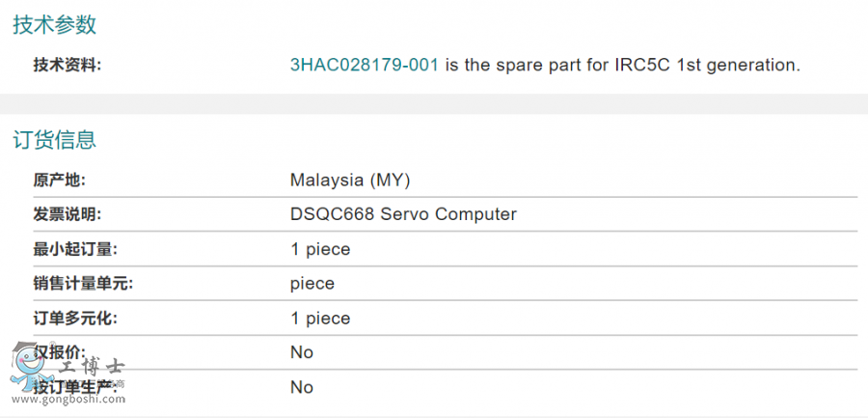
Task: Select the 发票说明 row label
Action: coord(68,214)
